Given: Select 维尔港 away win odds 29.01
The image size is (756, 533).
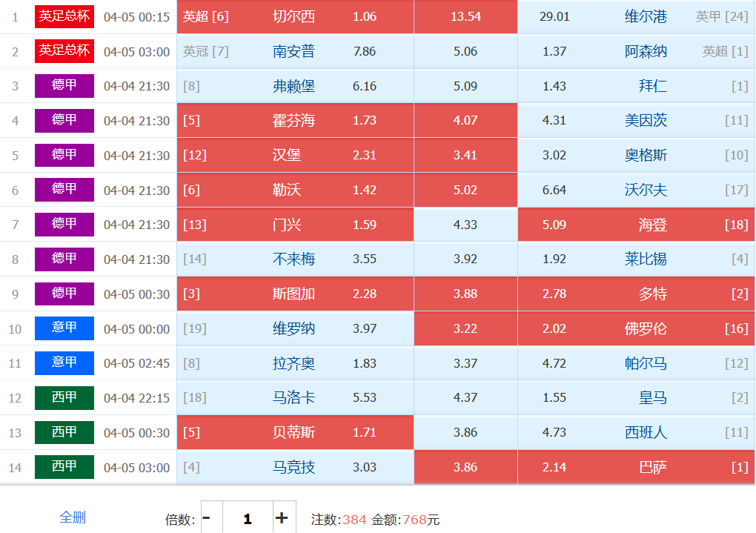Looking at the screenshot, I should [636, 16].
